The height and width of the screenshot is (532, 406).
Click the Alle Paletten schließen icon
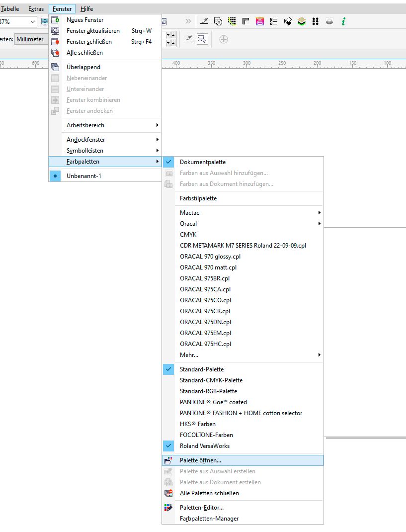point(168,493)
